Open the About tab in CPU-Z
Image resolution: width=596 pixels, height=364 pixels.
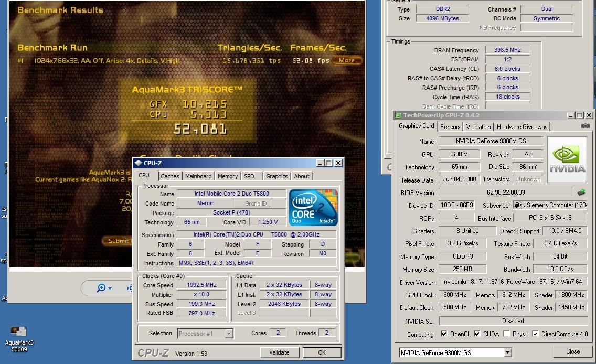click(x=302, y=176)
